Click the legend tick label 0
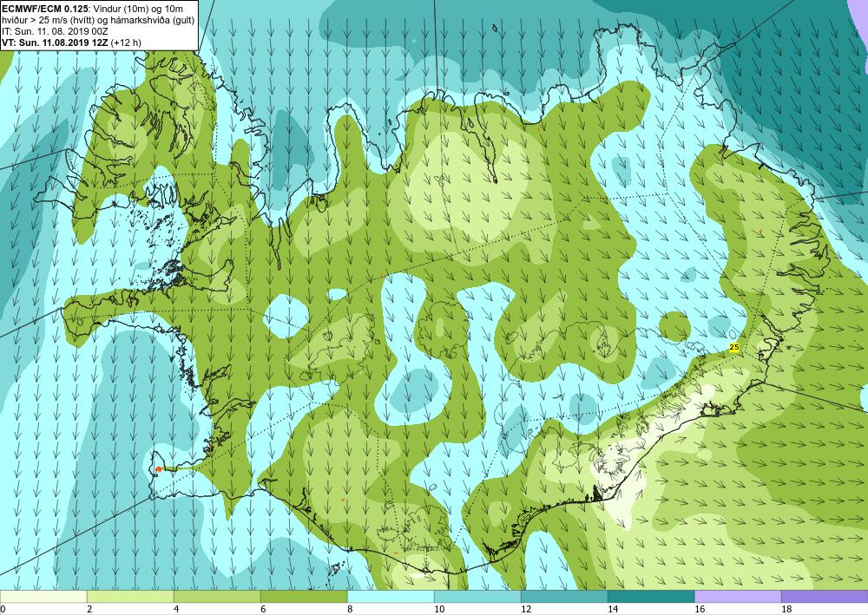Screen dimensions: 868x615 coord(3,609)
